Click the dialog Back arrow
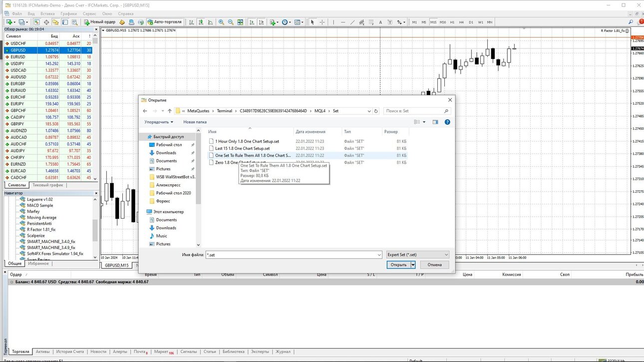 tap(145, 111)
